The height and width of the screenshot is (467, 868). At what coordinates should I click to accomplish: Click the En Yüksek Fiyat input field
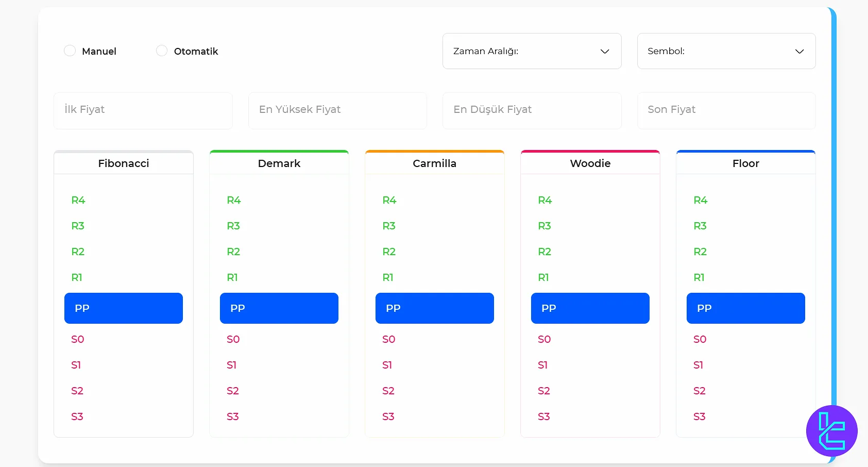337,110
